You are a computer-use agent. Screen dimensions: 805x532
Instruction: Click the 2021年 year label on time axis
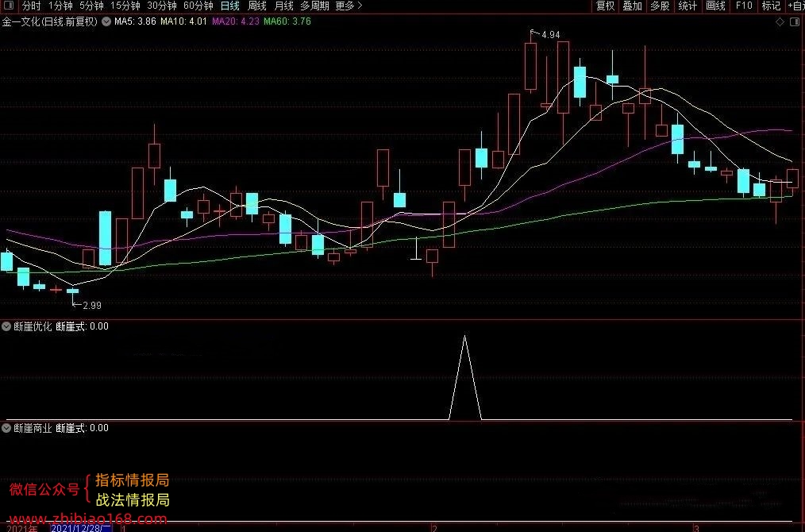22,528
